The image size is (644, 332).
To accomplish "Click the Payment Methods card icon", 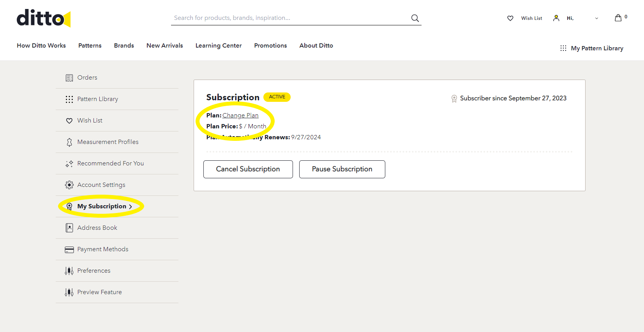I will 69,250.
